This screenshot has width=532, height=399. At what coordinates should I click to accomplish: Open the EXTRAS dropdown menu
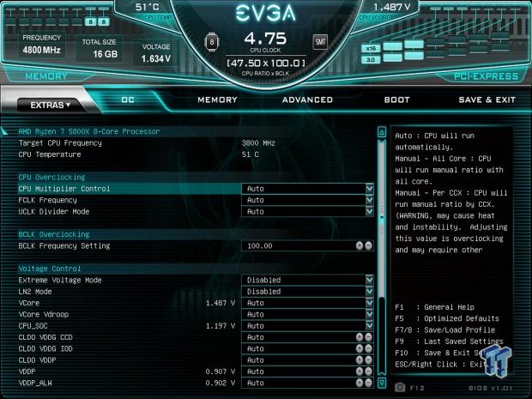[51, 105]
